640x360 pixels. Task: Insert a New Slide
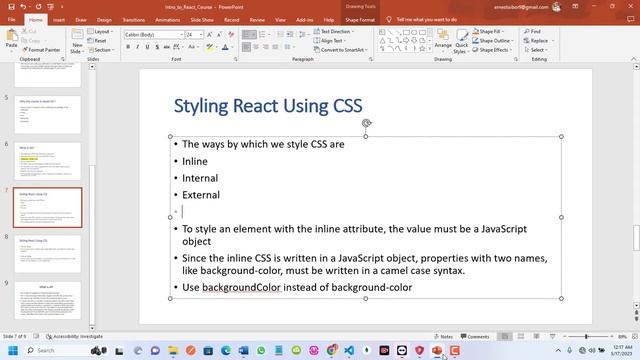[x=77, y=41]
